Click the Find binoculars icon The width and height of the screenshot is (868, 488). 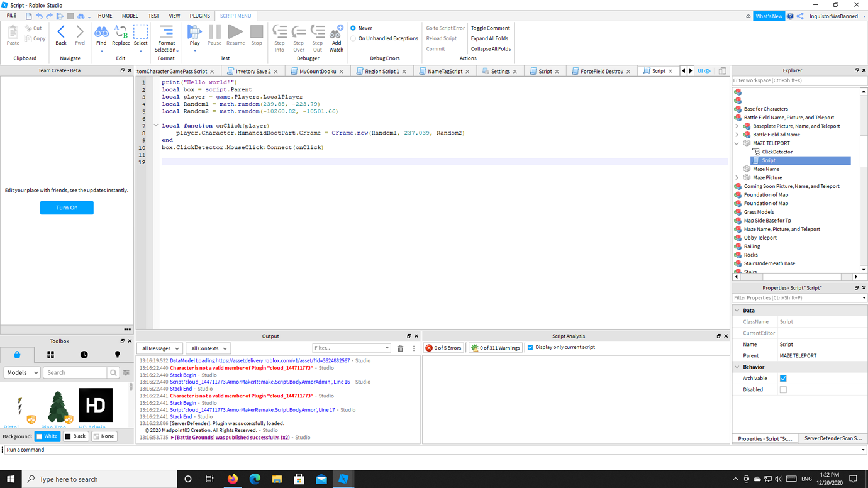click(x=101, y=32)
